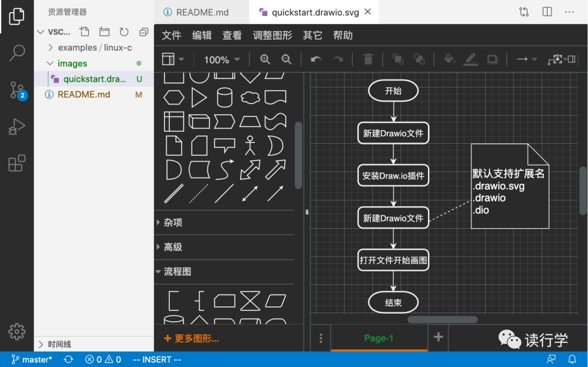The image size is (588, 367).
Task: Expand the 杂项 shape category
Action: click(224, 222)
